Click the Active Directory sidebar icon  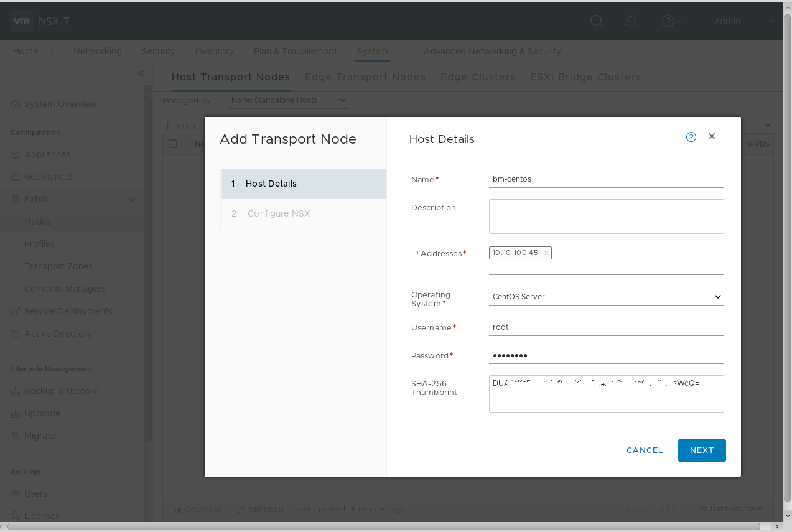coord(16,334)
